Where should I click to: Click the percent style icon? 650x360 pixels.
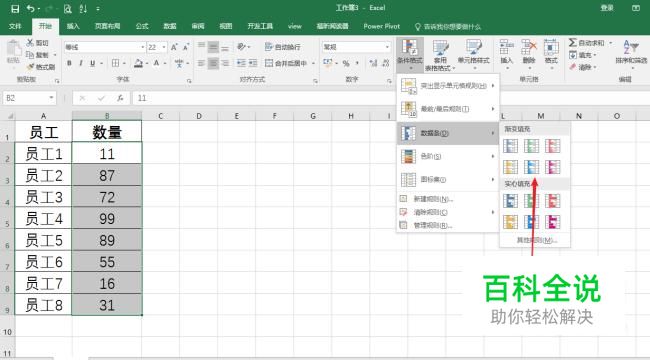(346, 63)
